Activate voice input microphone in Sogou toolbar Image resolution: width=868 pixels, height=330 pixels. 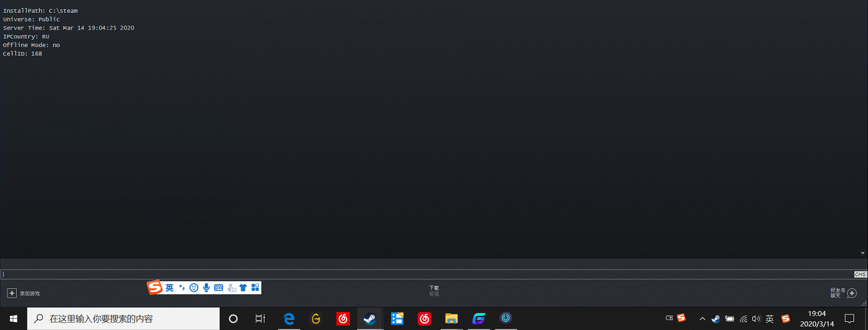[206, 288]
